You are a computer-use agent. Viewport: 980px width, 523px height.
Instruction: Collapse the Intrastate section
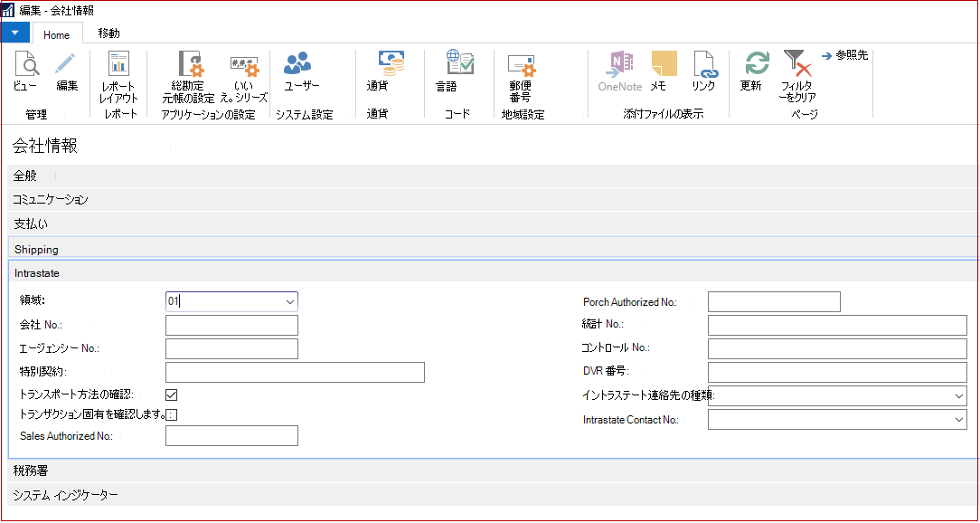click(493, 273)
